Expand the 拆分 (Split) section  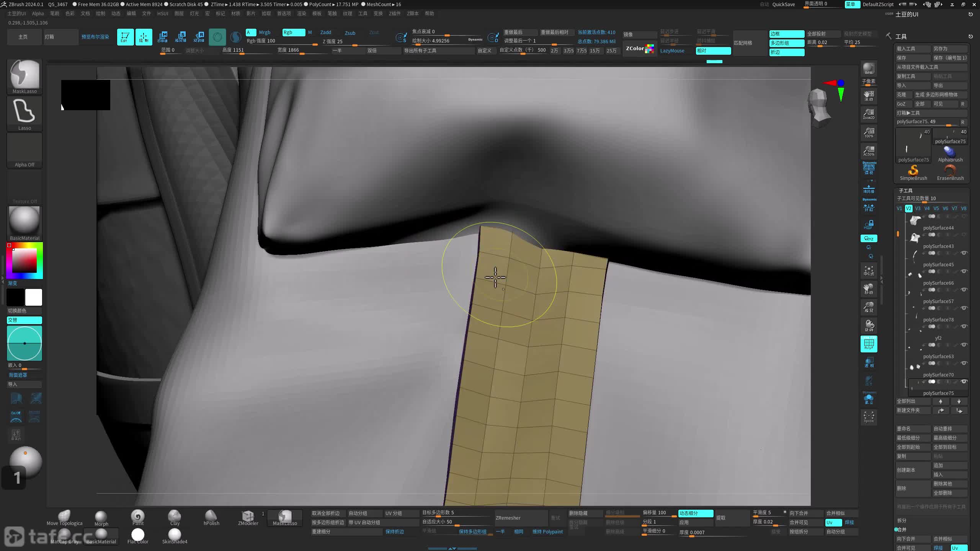click(902, 520)
